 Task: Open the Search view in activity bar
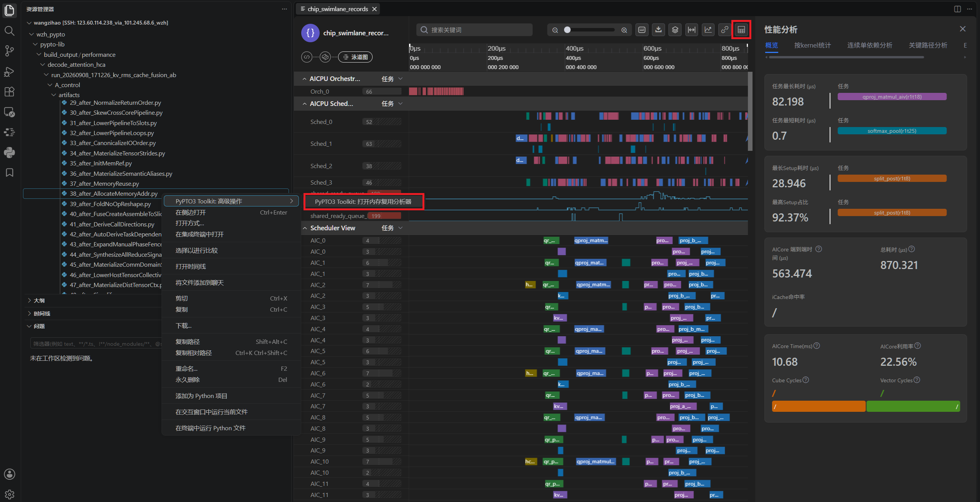point(9,31)
